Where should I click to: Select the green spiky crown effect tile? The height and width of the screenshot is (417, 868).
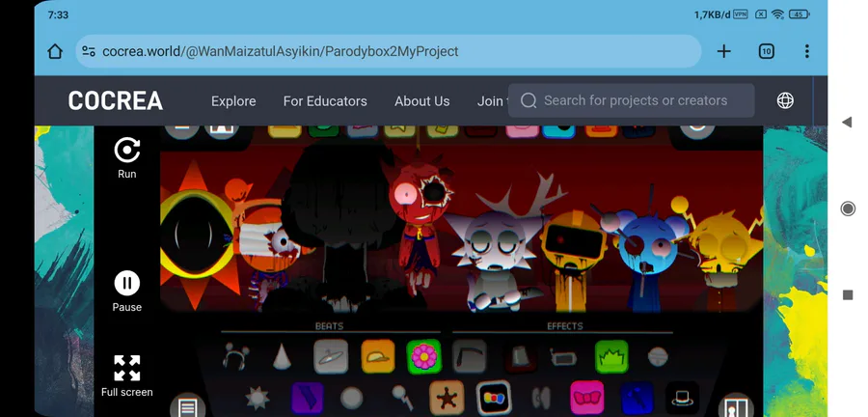point(611,356)
